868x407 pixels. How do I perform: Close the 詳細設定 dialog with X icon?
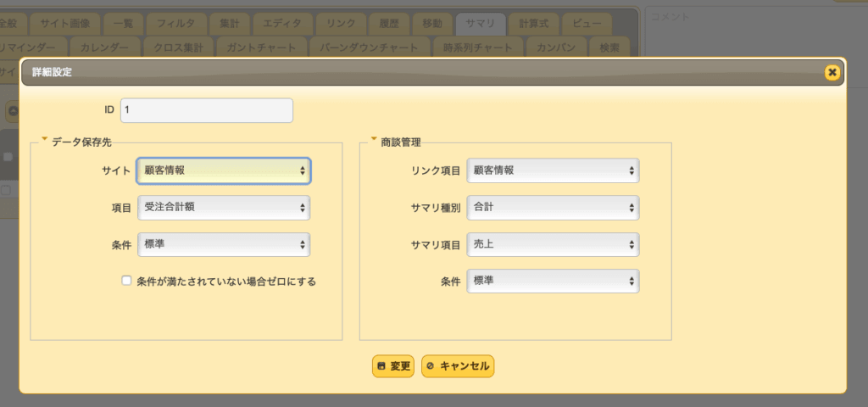pos(832,72)
